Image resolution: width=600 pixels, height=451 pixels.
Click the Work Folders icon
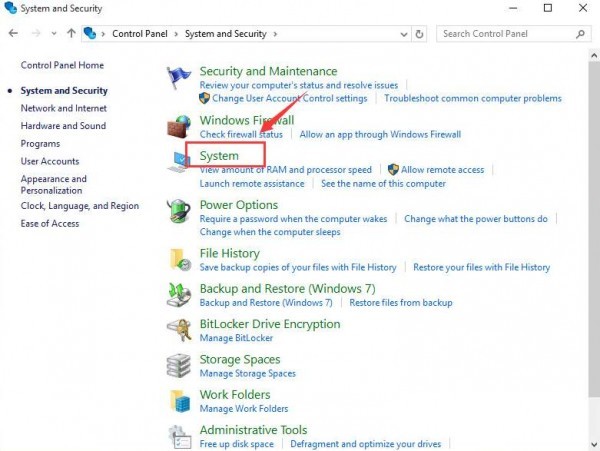[180, 401]
